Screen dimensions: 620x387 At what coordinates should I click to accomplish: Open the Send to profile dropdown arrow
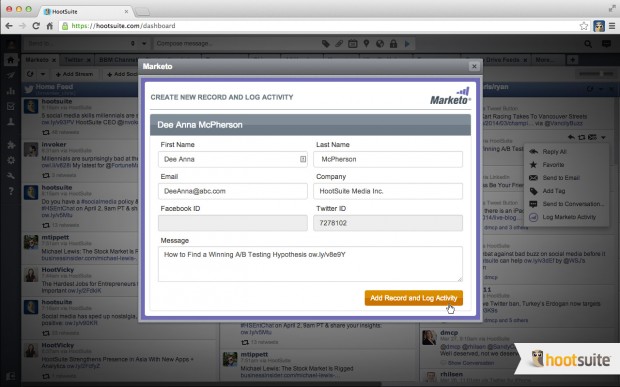[x=144, y=43]
